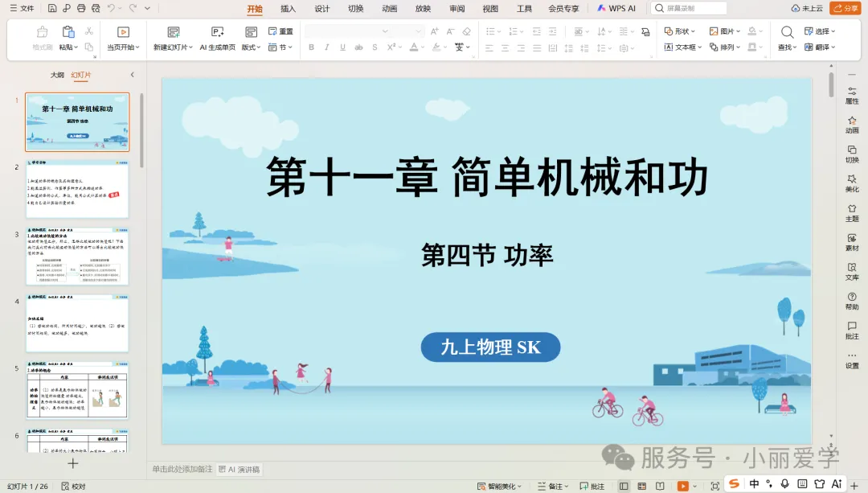Click the Cut scissors icon

[x=89, y=31]
